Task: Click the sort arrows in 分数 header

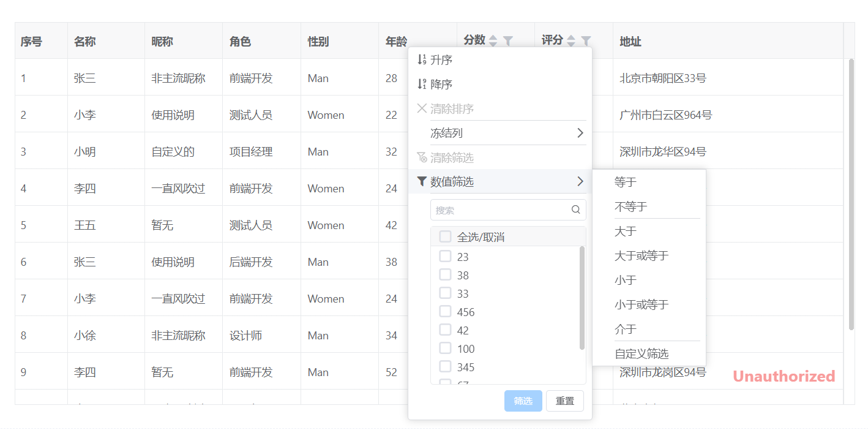Action: [493, 41]
